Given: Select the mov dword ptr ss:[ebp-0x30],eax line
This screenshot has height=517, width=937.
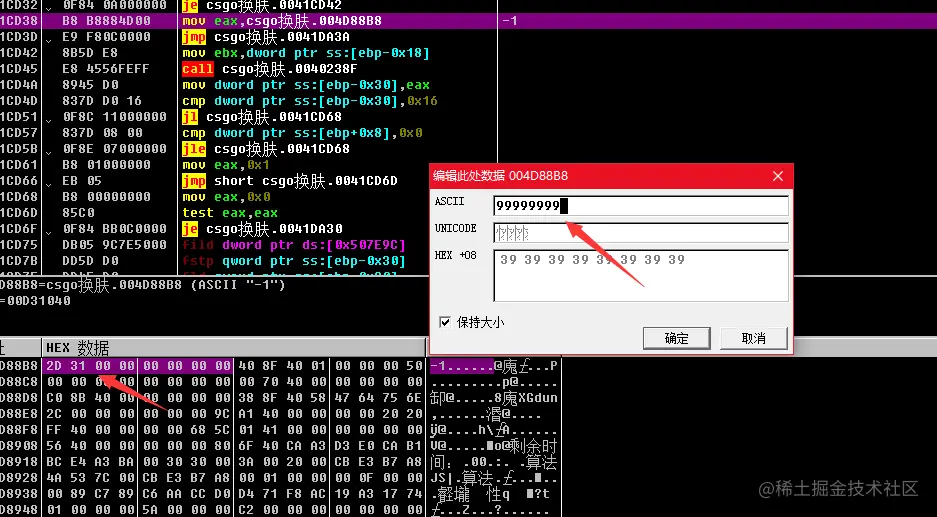Looking at the screenshot, I should (x=306, y=85).
